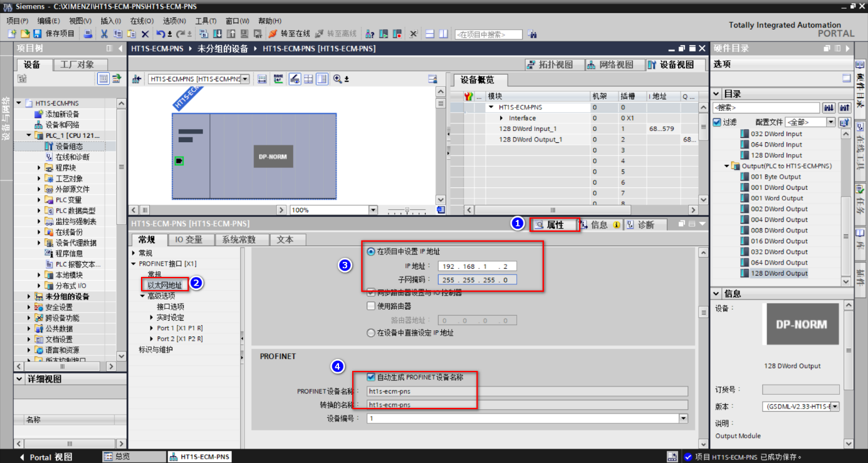Click the hardware catalog search field

click(766, 108)
